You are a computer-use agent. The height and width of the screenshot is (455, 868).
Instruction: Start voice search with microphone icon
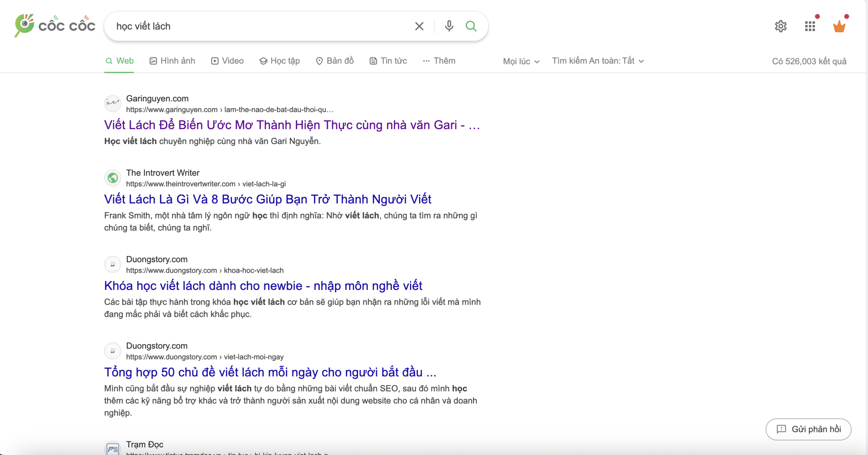pyautogui.click(x=449, y=26)
